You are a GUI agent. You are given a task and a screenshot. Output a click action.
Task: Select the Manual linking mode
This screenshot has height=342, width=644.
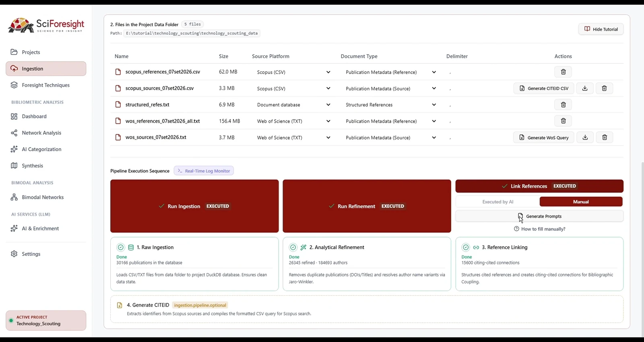581,202
